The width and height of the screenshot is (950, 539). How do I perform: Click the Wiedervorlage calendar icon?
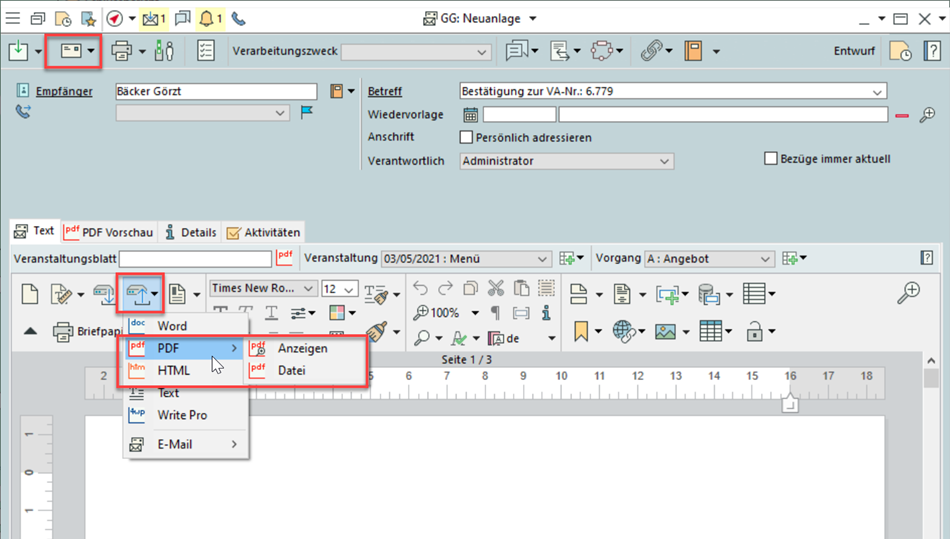470,115
